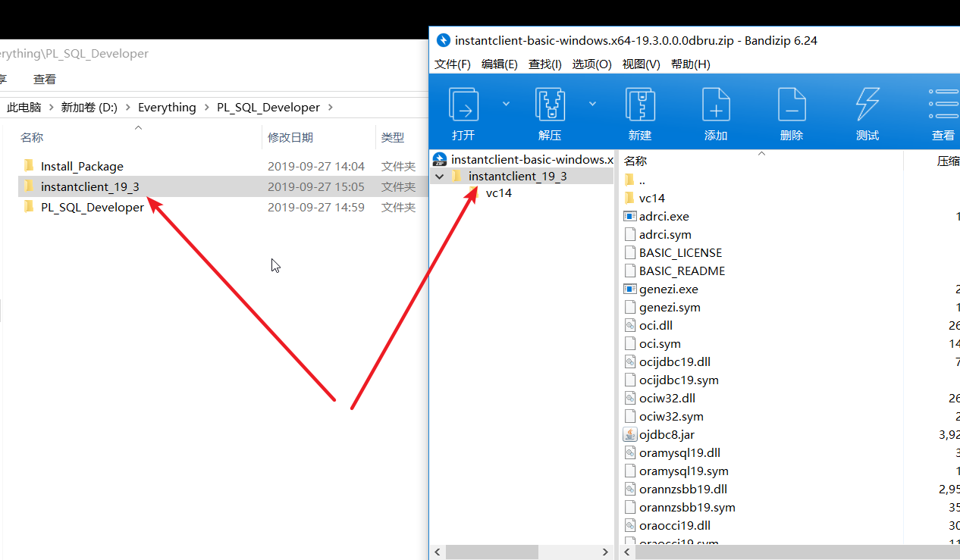
Task: Select the root archive node instantclient-basic-windows.x
Action: tap(522, 159)
